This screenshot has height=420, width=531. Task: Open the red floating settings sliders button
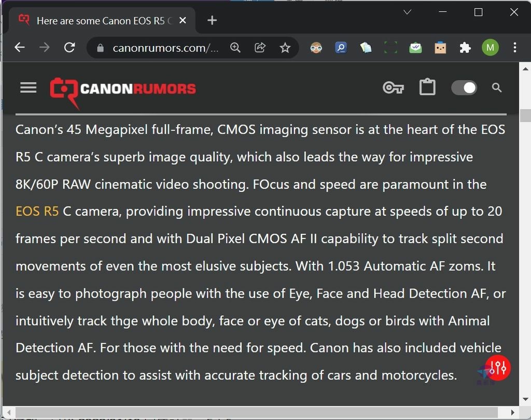pyautogui.click(x=497, y=368)
